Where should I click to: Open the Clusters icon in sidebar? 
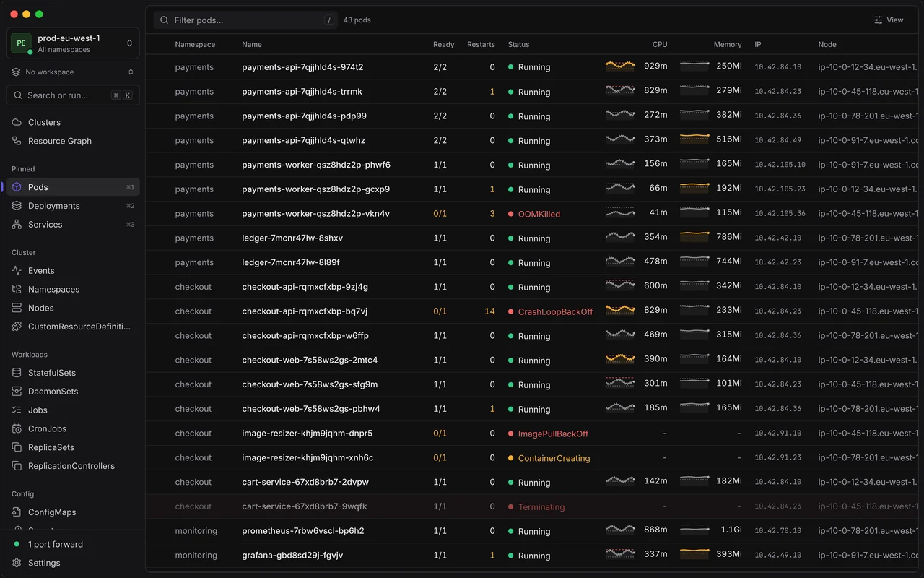[x=17, y=122]
